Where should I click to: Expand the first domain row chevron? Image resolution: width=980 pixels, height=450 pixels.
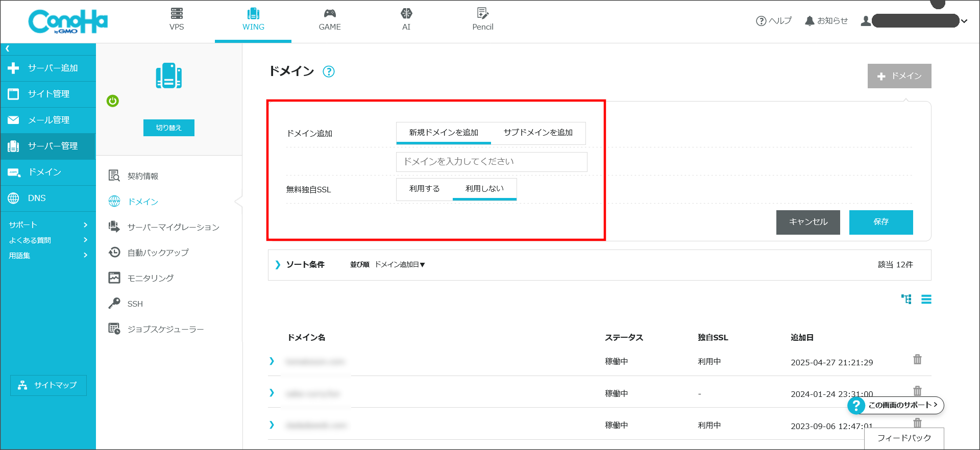click(272, 361)
